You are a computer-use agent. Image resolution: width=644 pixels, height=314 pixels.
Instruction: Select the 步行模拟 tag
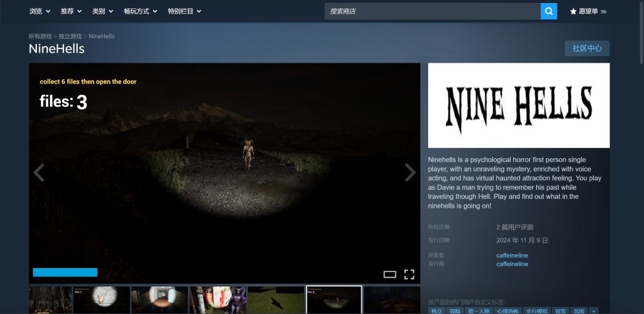(536, 310)
